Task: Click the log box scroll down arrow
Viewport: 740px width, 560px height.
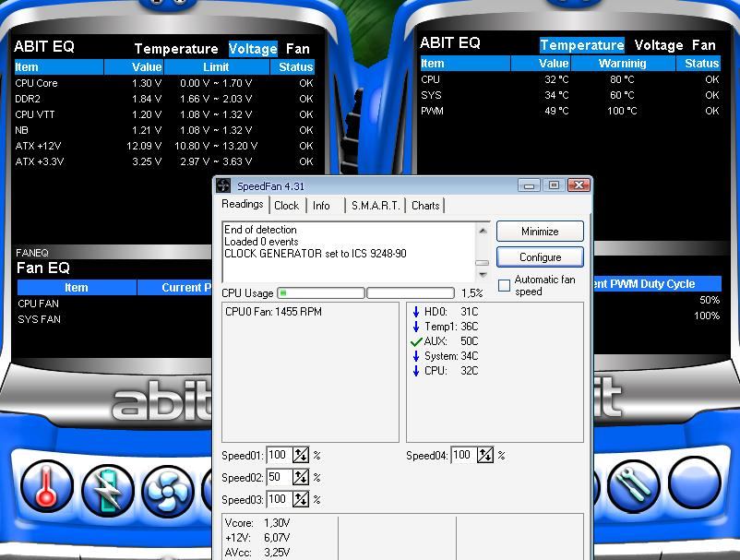Action: [483, 275]
